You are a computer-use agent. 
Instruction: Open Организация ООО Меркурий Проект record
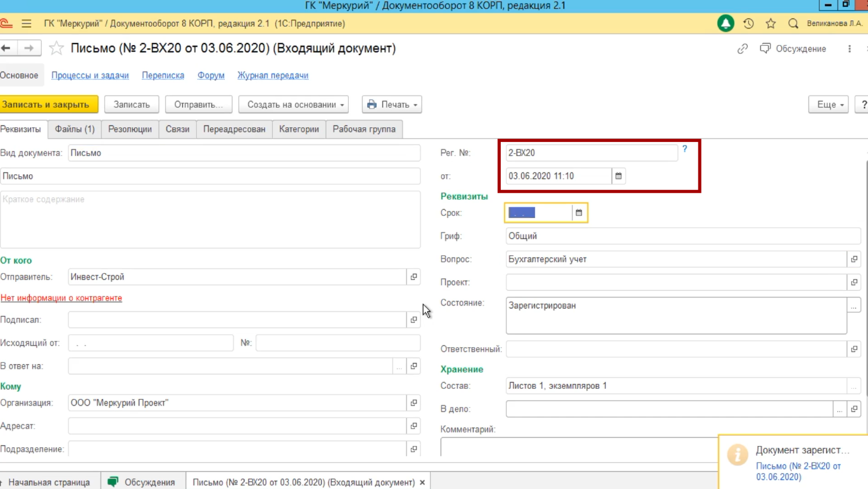pos(413,403)
